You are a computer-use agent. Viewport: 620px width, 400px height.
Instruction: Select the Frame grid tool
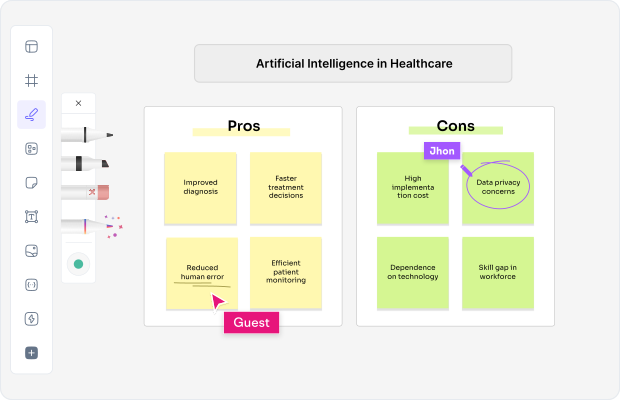pyautogui.click(x=31, y=80)
